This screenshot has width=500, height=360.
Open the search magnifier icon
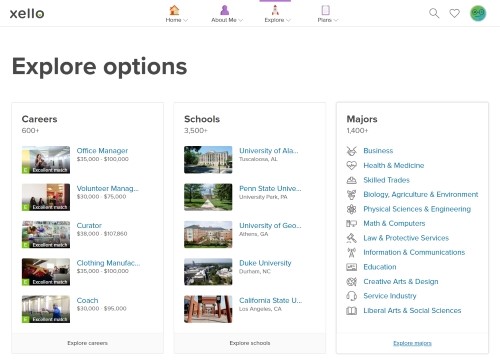point(434,13)
